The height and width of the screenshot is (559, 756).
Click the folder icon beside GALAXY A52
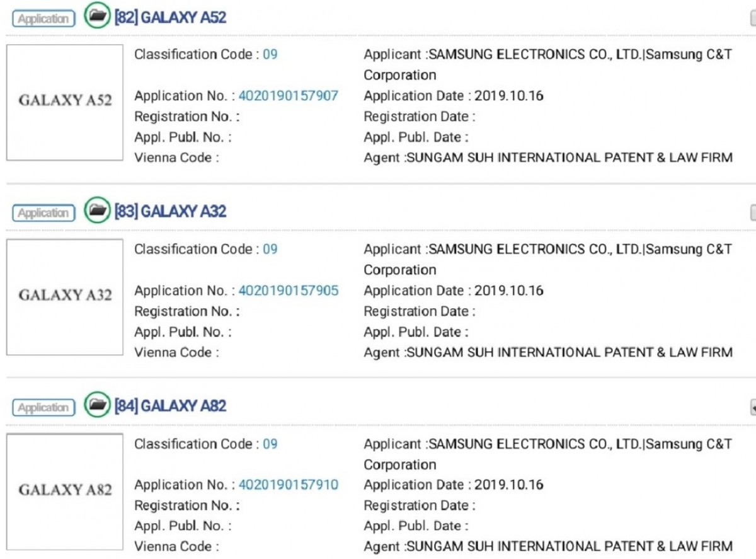97,16
